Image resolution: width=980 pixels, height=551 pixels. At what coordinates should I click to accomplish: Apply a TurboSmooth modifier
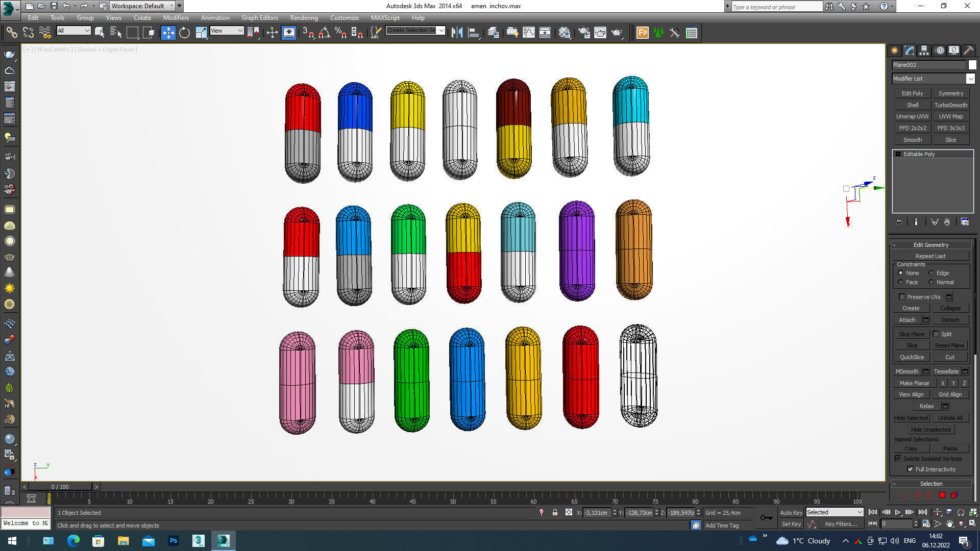click(950, 105)
